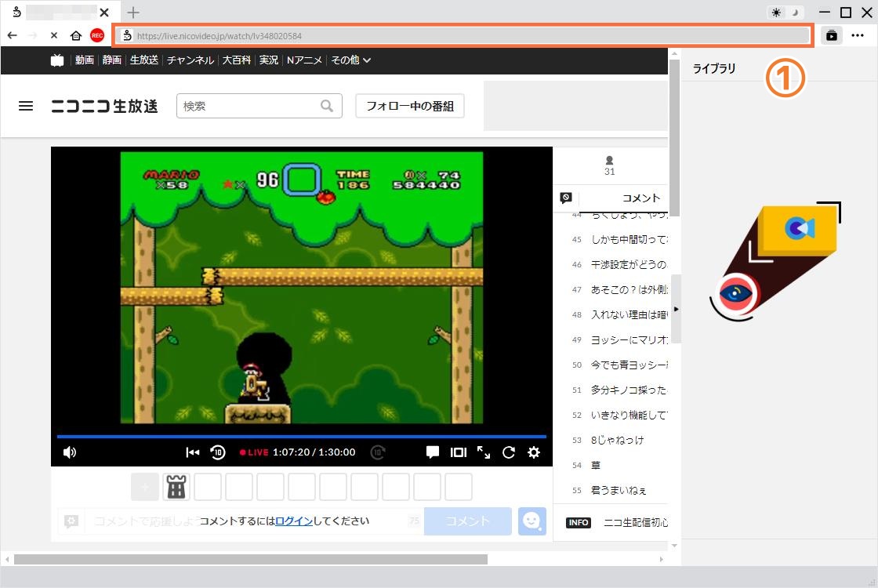Open the 生放送 menu item
Image resolution: width=878 pixels, height=588 pixels.
(144, 60)
